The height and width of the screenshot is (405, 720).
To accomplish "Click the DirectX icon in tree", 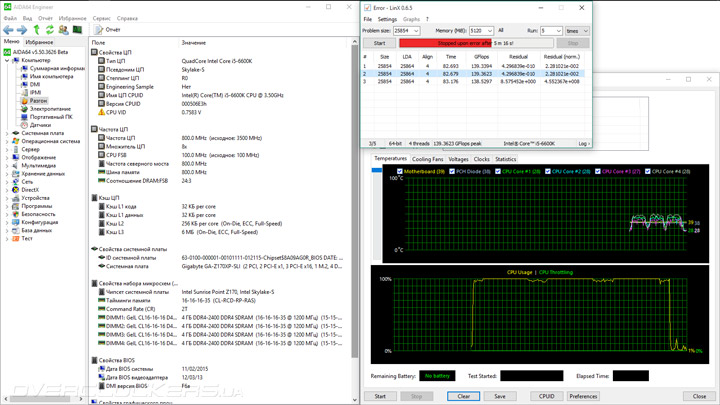I will (16, 190).
